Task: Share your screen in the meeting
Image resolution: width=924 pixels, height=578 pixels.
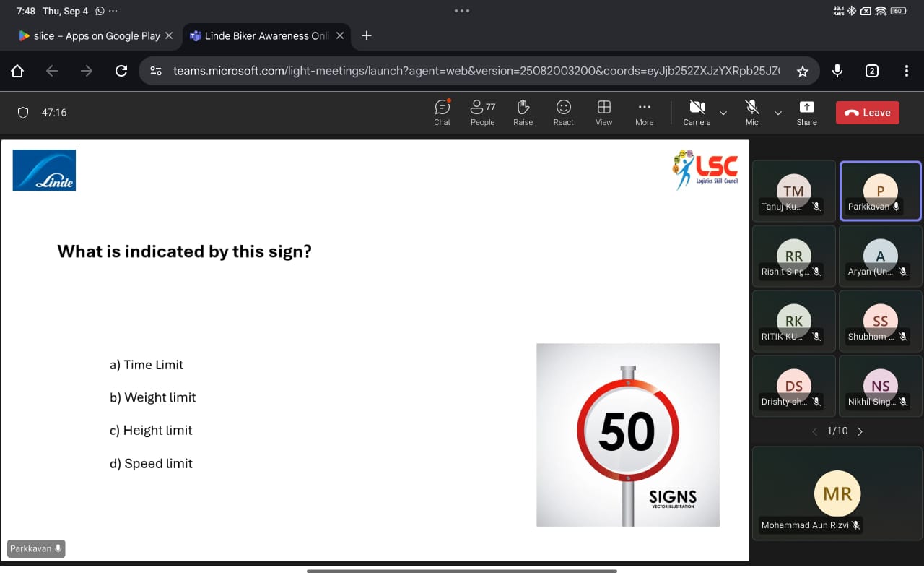Action: pyautogui.click(x=806, y=112)
